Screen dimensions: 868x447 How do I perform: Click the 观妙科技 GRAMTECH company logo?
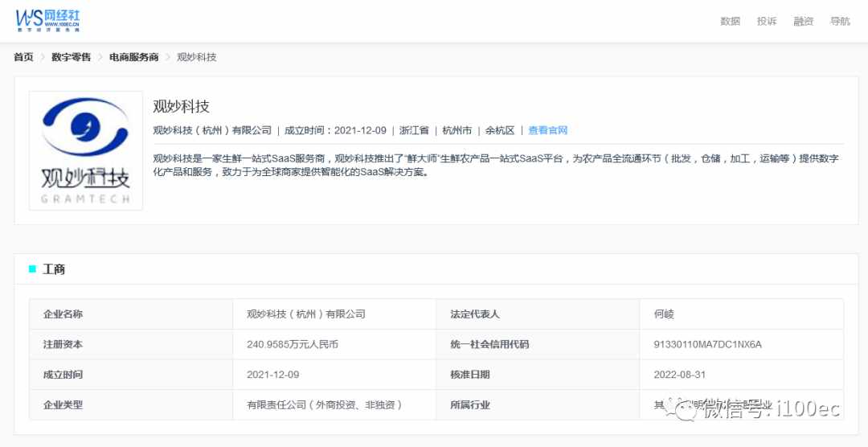pos(86,150)
